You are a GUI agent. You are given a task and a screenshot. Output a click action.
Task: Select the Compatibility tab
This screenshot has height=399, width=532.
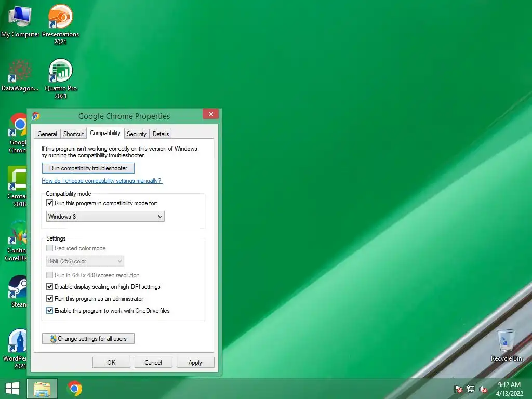click(105, 133)
